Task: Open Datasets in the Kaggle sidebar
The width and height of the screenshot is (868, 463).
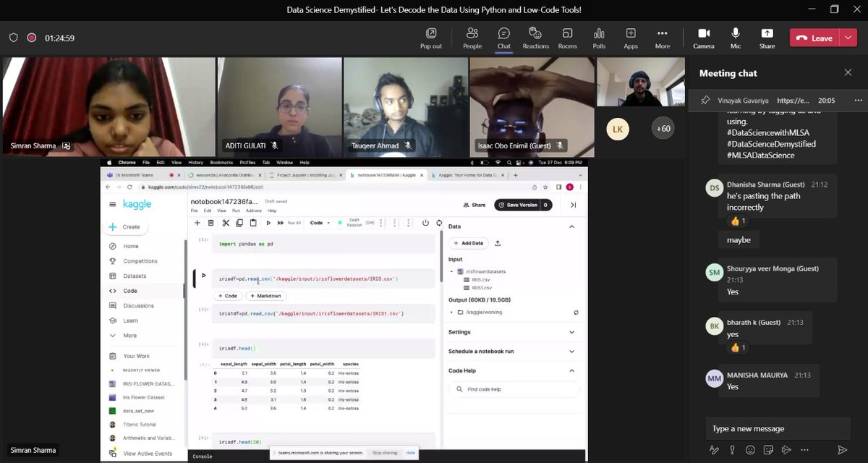Action: (x=135, y=276)
